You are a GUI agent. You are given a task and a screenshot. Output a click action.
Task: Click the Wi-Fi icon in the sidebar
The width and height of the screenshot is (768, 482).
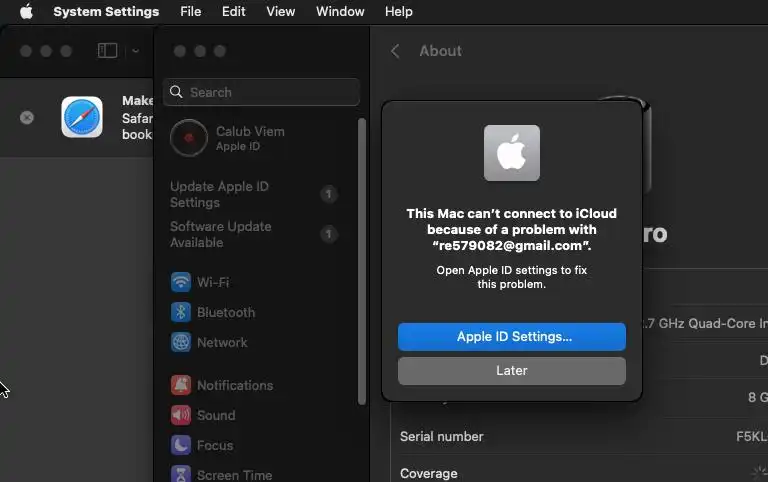coord(181,282)
